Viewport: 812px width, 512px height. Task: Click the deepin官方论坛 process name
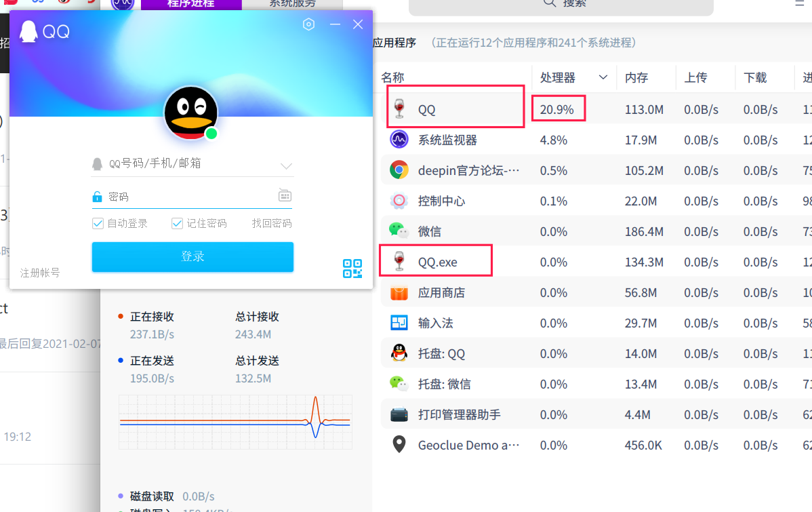click(468, 170)
